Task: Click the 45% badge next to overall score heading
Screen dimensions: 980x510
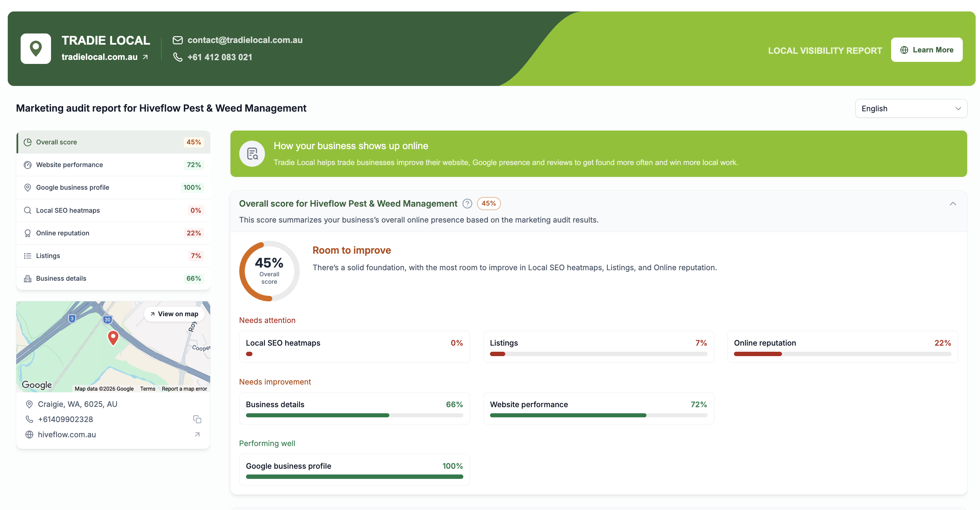Action: pos(488,204)
